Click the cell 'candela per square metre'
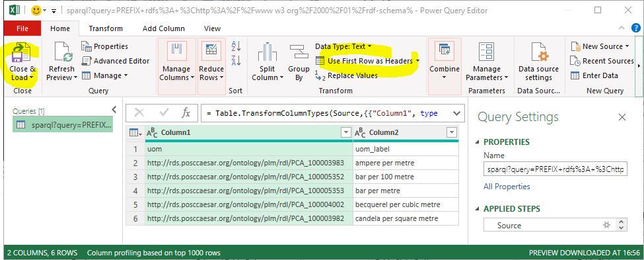This screenshot has height=260, width=644. coord(406,218)
